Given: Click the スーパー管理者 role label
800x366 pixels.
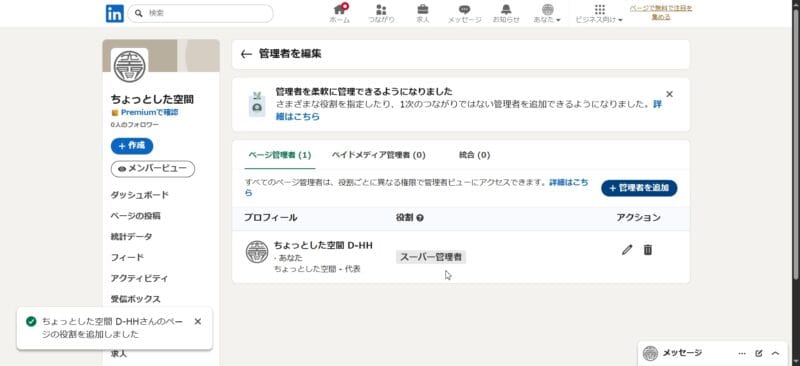Looking at the screenshot, I should (x=431, y=257).
